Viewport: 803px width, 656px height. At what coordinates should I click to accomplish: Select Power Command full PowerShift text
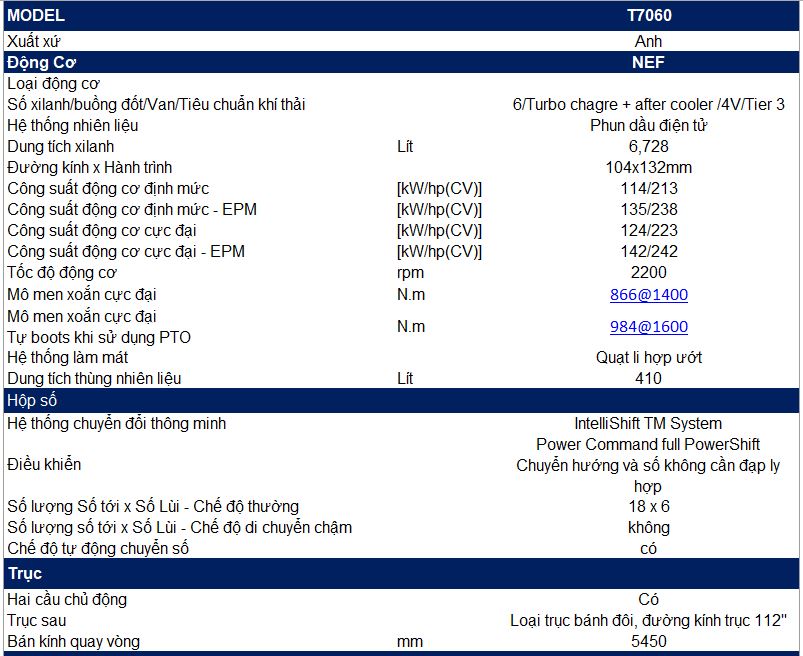point(648,444)
